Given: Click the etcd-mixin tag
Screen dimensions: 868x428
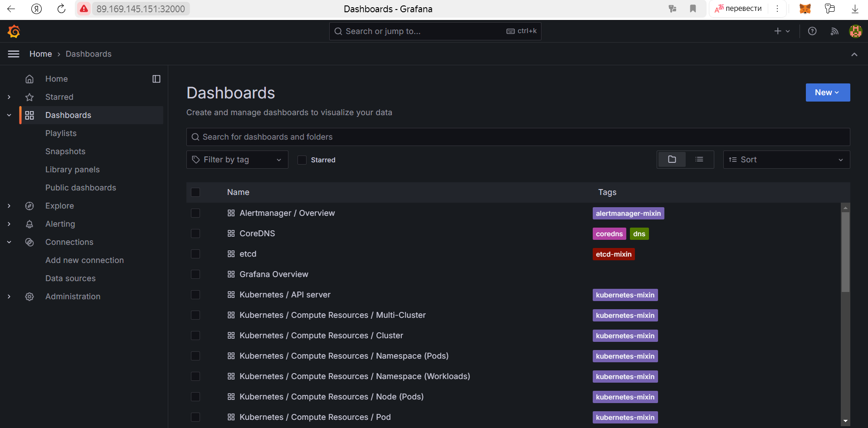Looking at the screenshot, I should point(614,254).
